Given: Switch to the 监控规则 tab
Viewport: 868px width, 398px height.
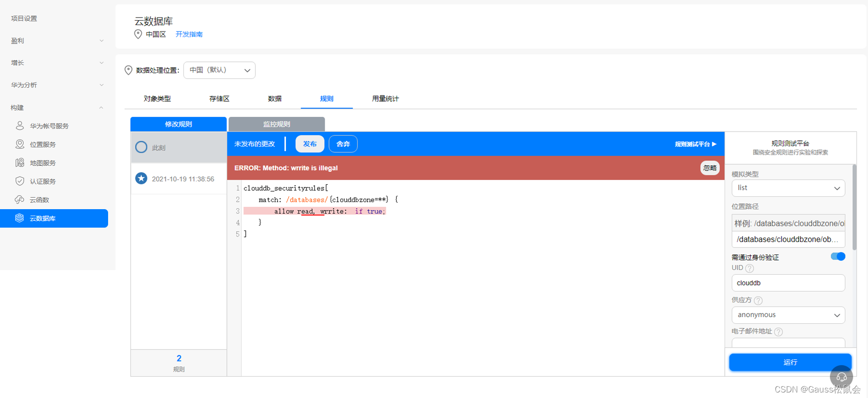Looking at the screenshot, I should point(277,124).
